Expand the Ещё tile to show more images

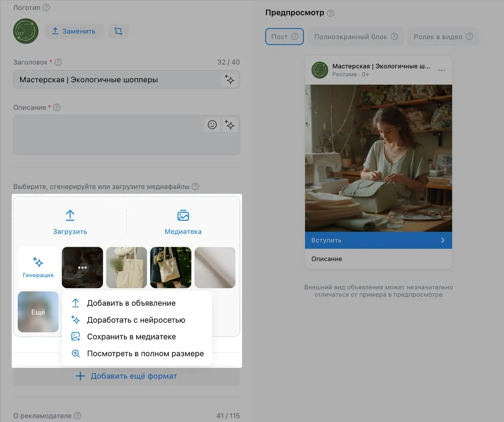coord(38,312)
